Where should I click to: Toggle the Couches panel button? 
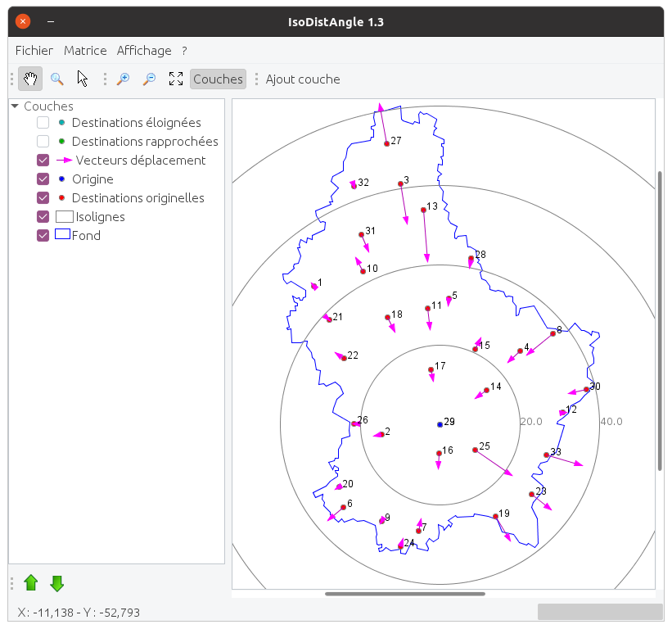[218, 79]
